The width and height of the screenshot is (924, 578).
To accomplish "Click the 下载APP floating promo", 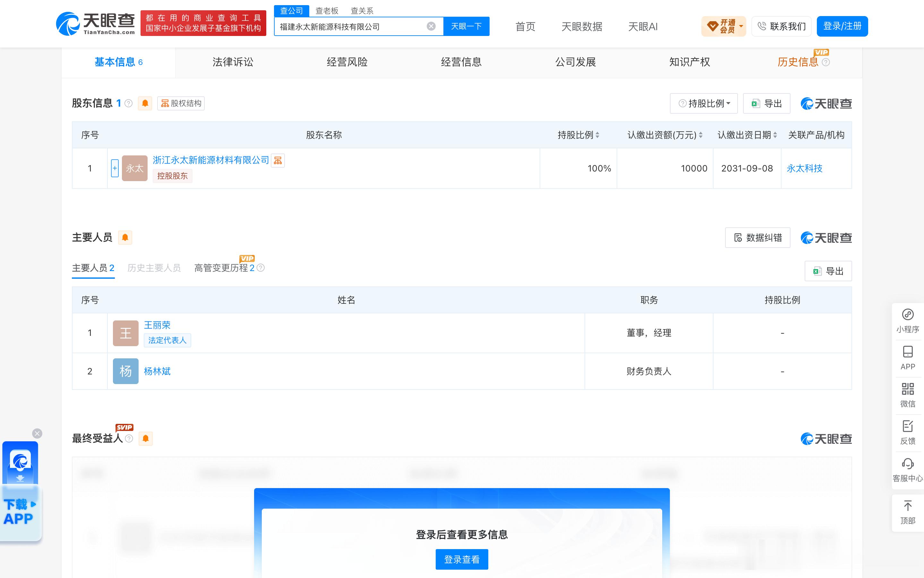I will click(20, 491).
